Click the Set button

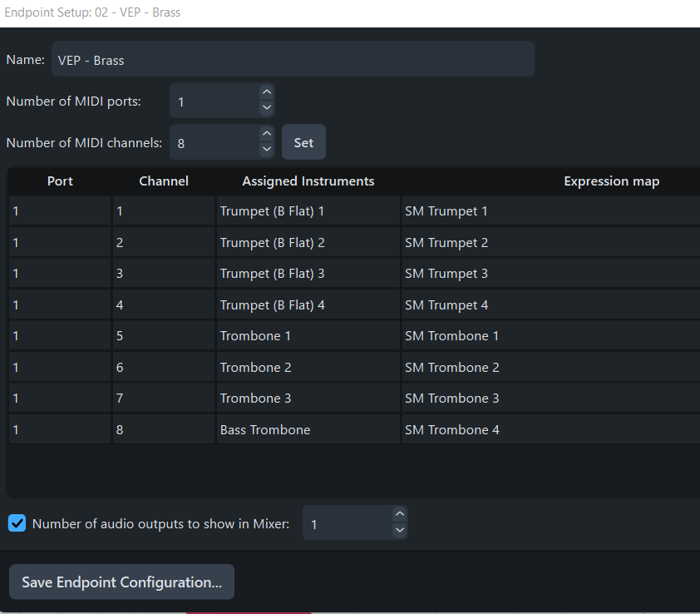pyautogui.click(x=303, y=142)
